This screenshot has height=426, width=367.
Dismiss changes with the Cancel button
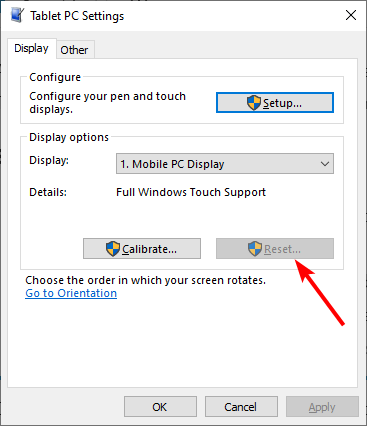(241, 407)
